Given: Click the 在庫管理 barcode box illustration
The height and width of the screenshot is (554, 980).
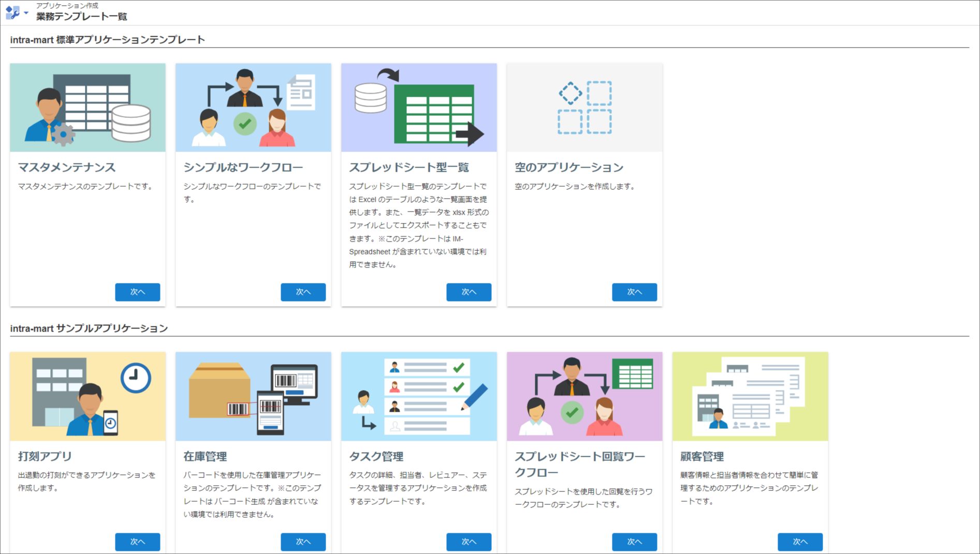Looking at the screenshot, I should pos(254,397).
